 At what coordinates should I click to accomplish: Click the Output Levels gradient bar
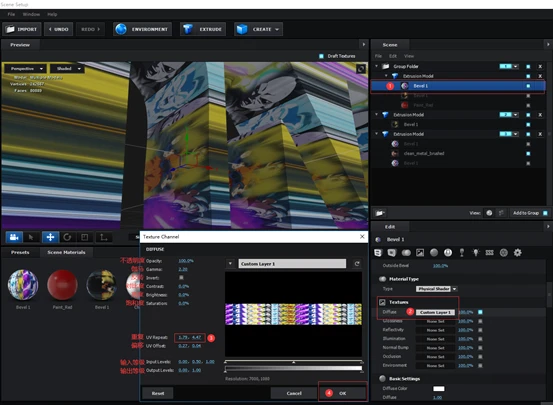pyautogui.click(x=293, y=368)
